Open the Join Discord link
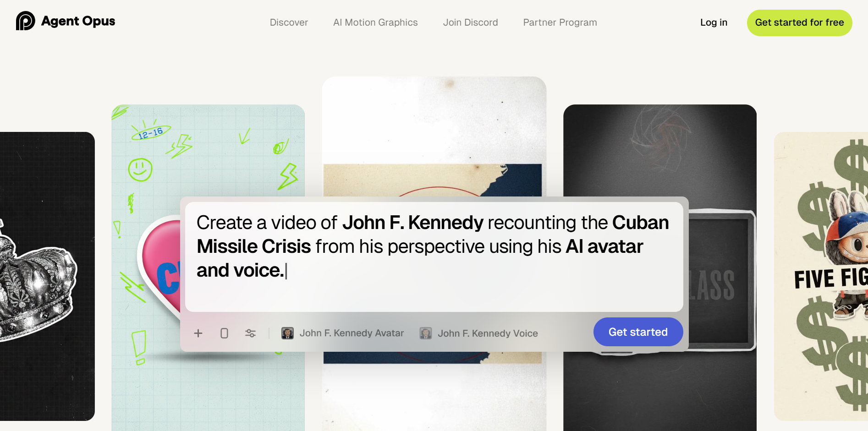 pyautogui.click(x=470, y=22)
